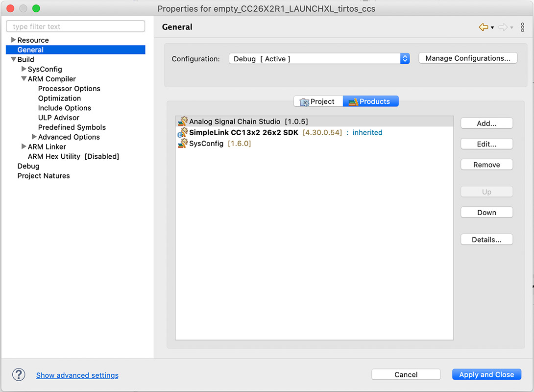
Task: Click the type filter text field
Action: (75, 26)
